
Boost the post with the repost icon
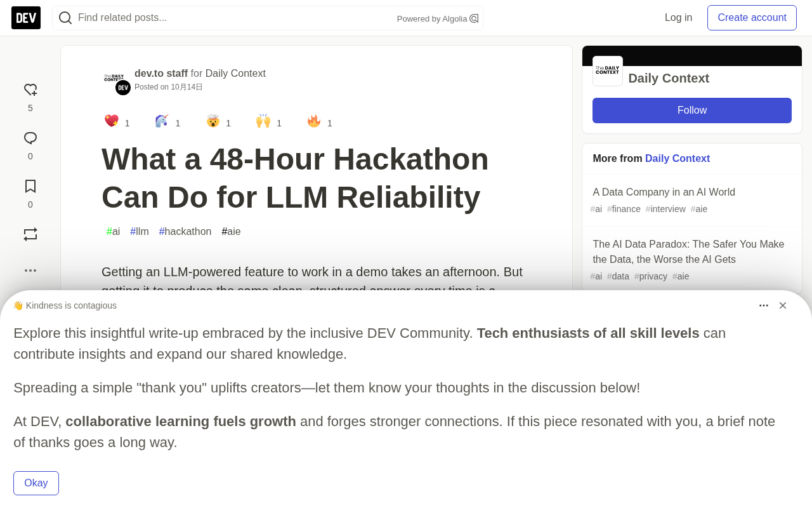click(x=30, y=234)
